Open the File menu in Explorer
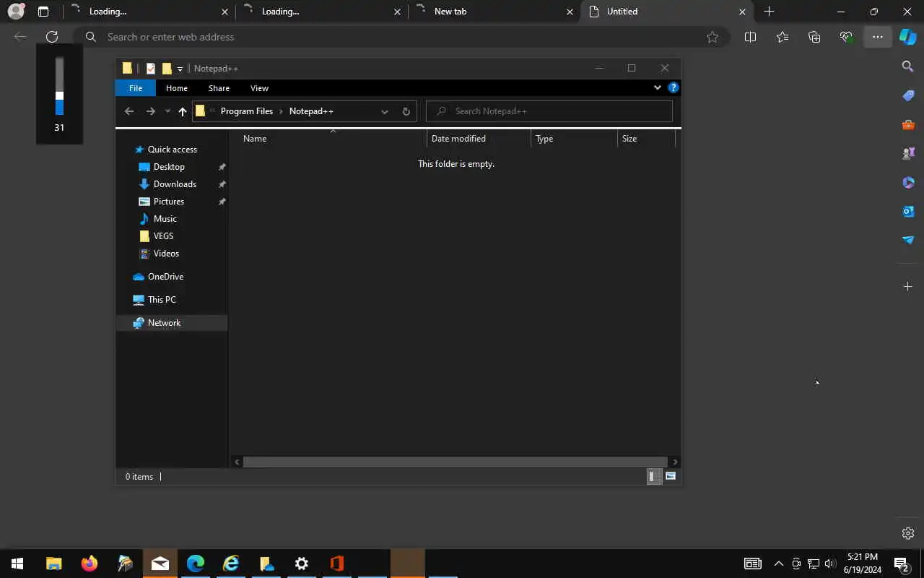Screen dimensions: 924x578 135,88
